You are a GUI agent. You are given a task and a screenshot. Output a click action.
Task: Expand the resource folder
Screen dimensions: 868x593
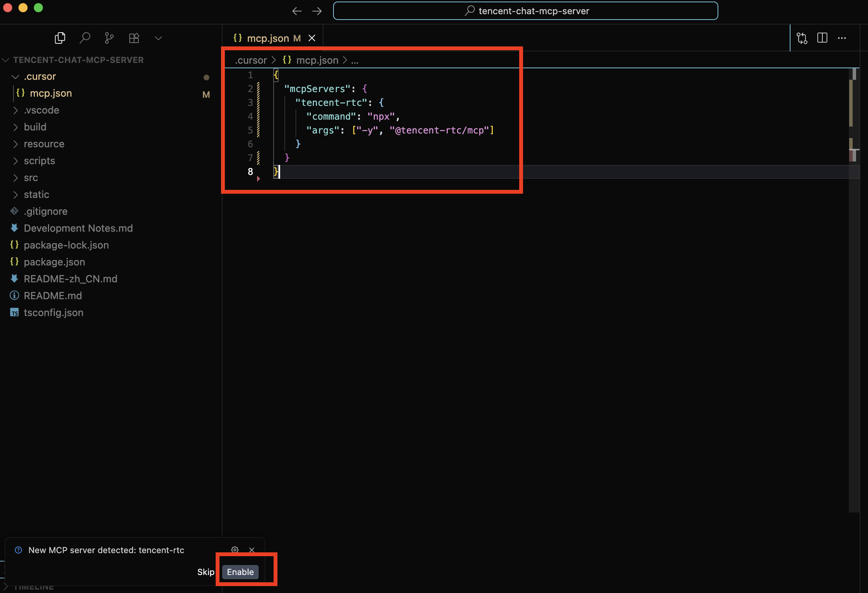44,144
